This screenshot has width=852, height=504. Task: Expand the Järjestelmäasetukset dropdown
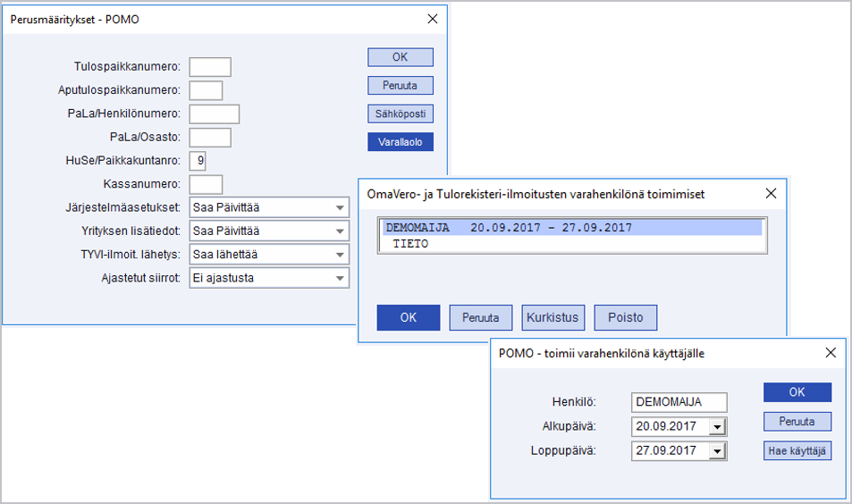(x=340, y=208)
